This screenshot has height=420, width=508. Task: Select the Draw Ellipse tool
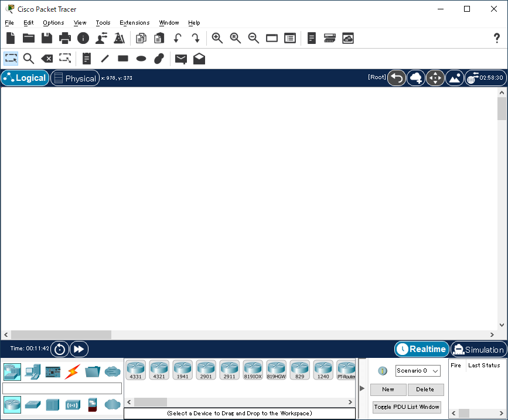click(x=141, y=59)
